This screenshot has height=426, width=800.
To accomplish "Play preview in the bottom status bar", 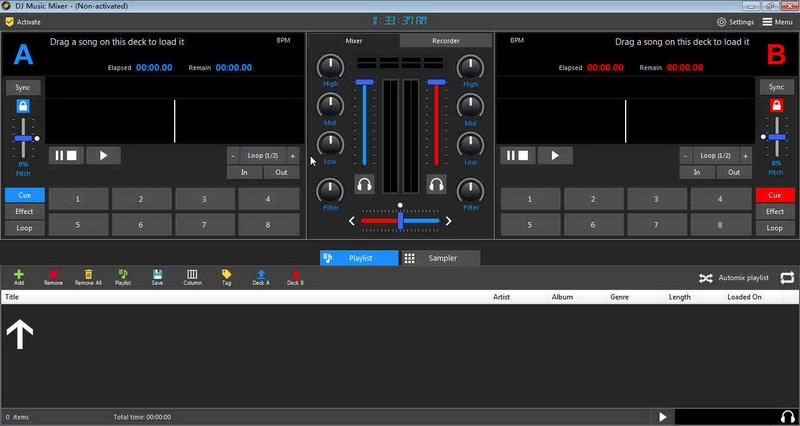I will (x=663, y=417).
